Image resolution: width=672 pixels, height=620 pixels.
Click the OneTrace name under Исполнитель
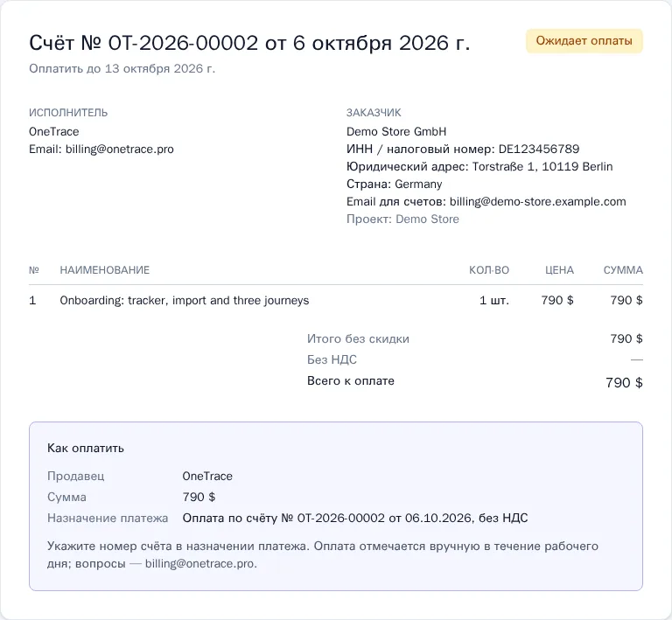54,131
